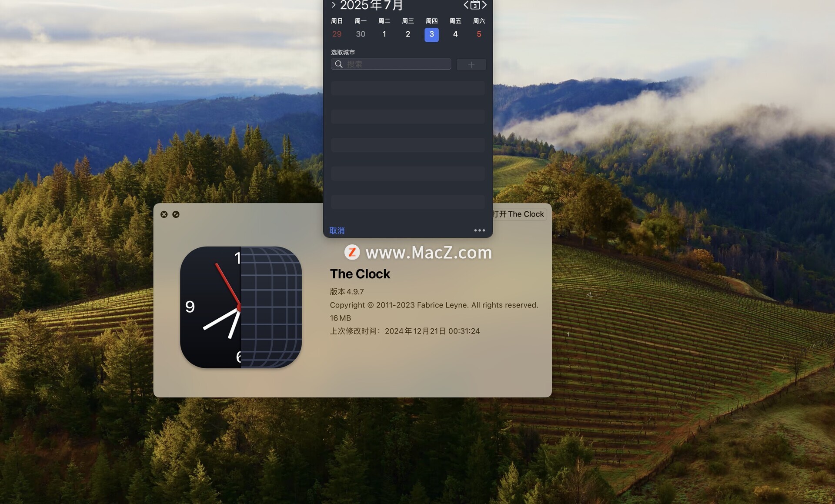Viewport: 835px width, 504px height.
Task: Select date 29 on Sunday
Action: 337,34
